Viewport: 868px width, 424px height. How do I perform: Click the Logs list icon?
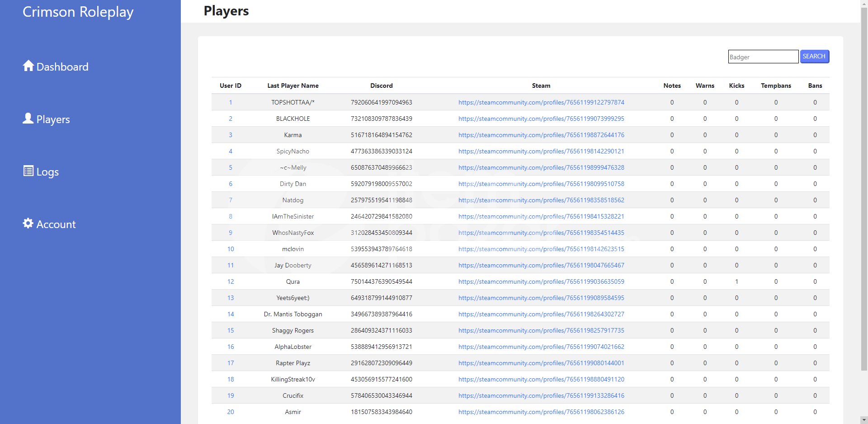tap(28, 171)
